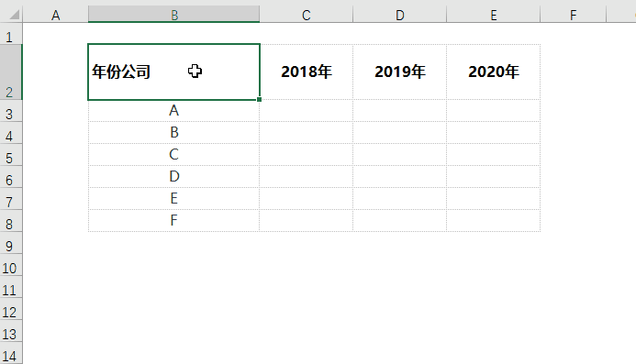This screenshot has width=636, height=364.
Task: Click the 2019年 header cell
Action: coord(400,72)
